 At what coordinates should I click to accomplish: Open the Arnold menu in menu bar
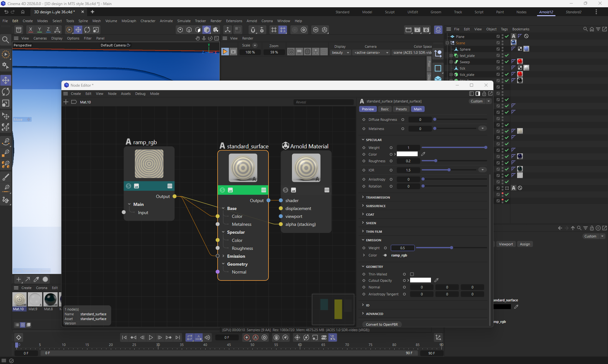point(252,21)
